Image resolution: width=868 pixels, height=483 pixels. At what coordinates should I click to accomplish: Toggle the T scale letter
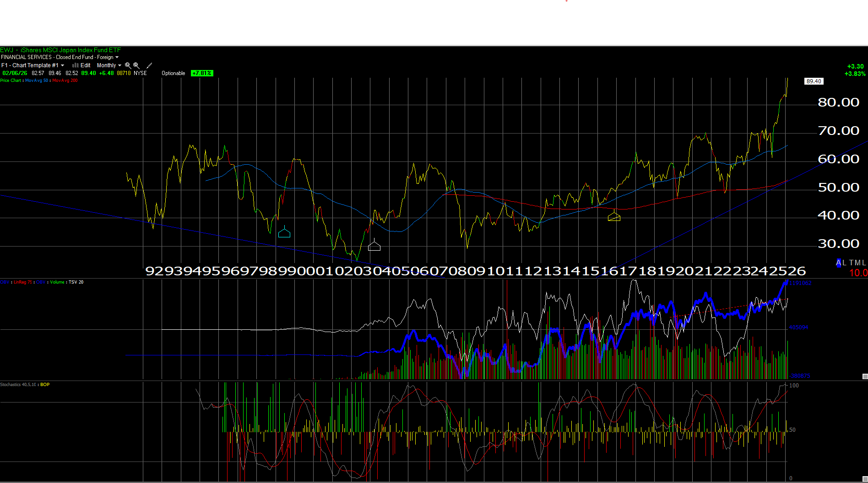tap(851, 263)
